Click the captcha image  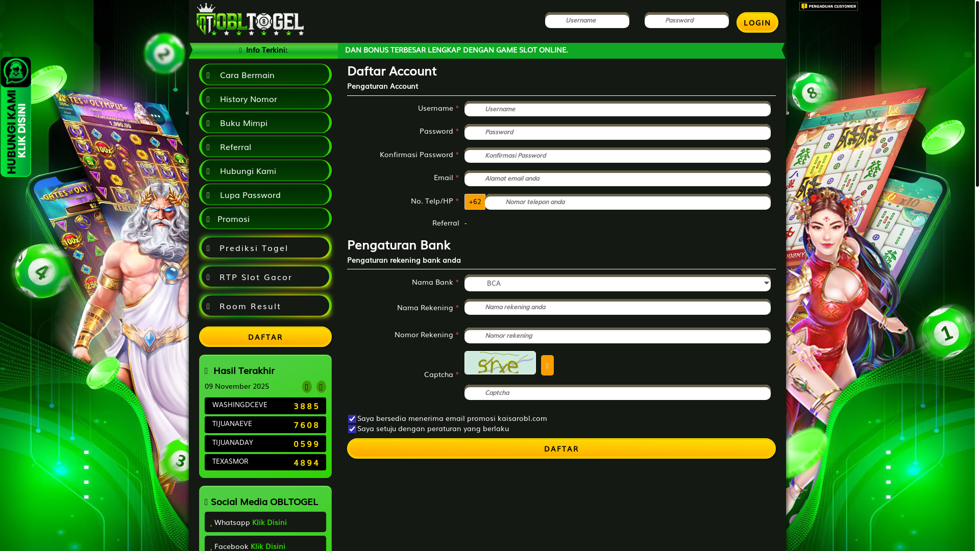(x=500, y=363)
